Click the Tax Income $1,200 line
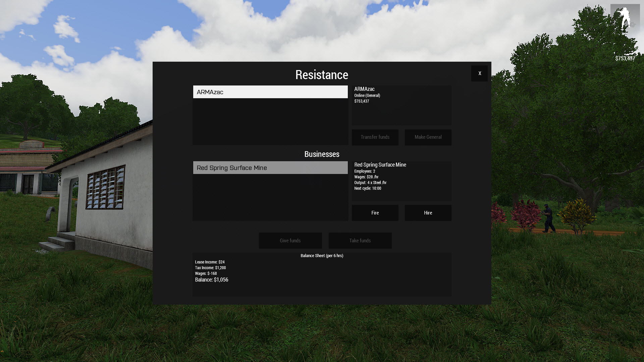The height and width of the screenshot is (362, 644). click(x=210, y=268)
